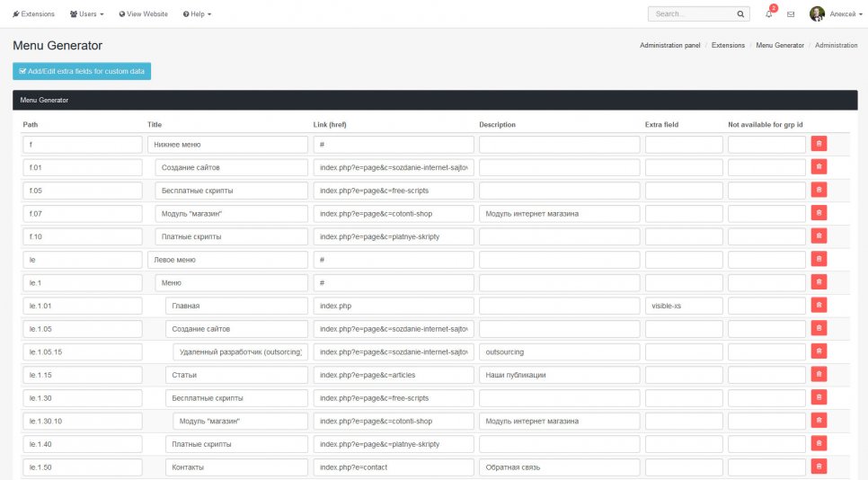Click the search magnifier icon

(740, 13)
